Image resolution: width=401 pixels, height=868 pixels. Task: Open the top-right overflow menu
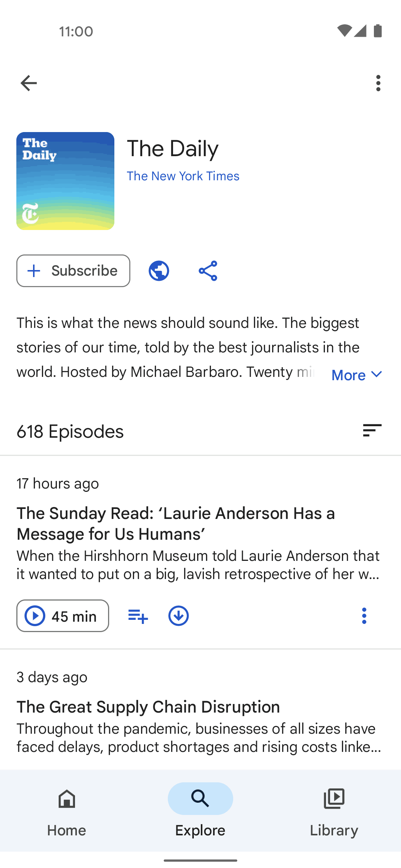(x=378, y=83)
